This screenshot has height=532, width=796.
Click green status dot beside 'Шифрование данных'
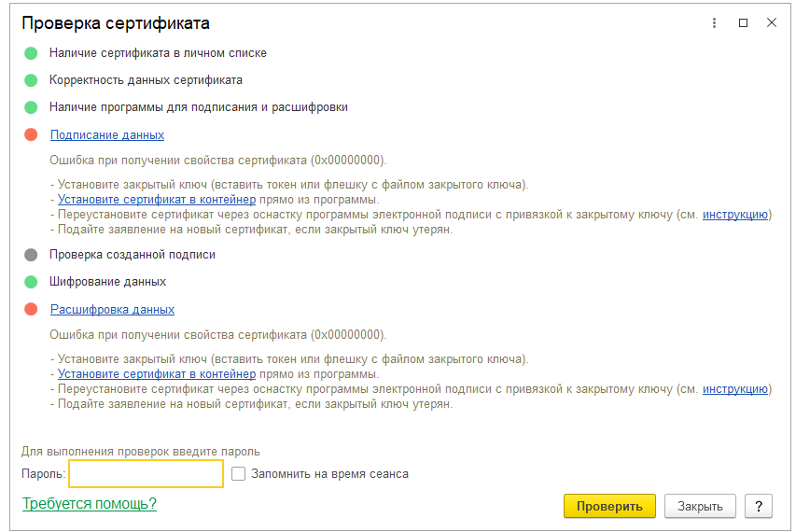coord(31,282)
